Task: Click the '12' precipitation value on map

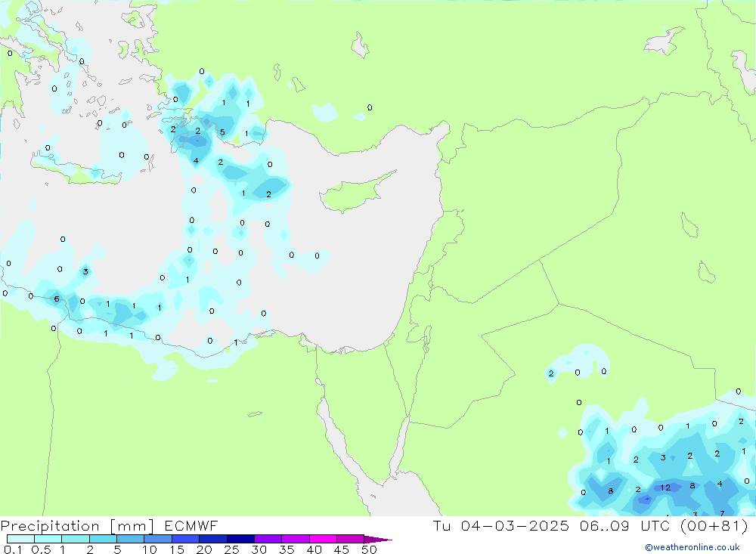Action: click(665, 487)
